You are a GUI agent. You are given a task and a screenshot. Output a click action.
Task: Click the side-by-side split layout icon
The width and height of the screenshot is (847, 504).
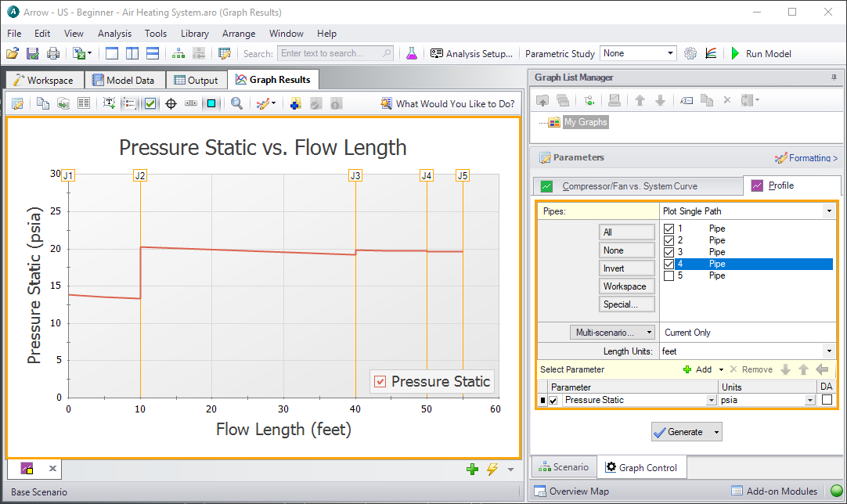[132, 53]
